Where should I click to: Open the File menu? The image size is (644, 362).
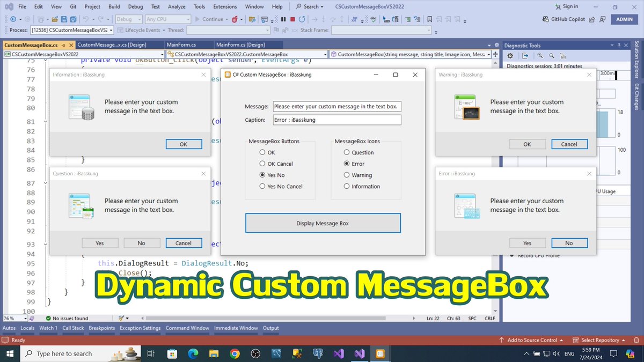pos(22,6)
